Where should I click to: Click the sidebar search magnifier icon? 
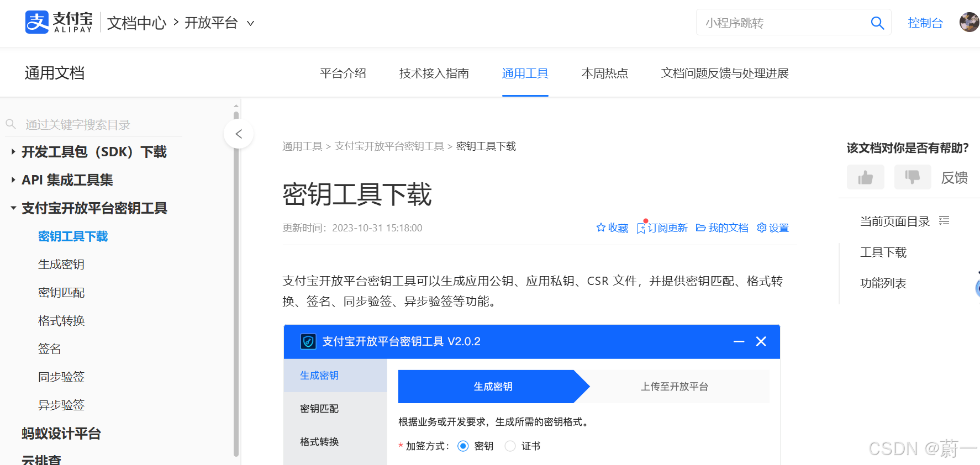(x=10, y=124)
